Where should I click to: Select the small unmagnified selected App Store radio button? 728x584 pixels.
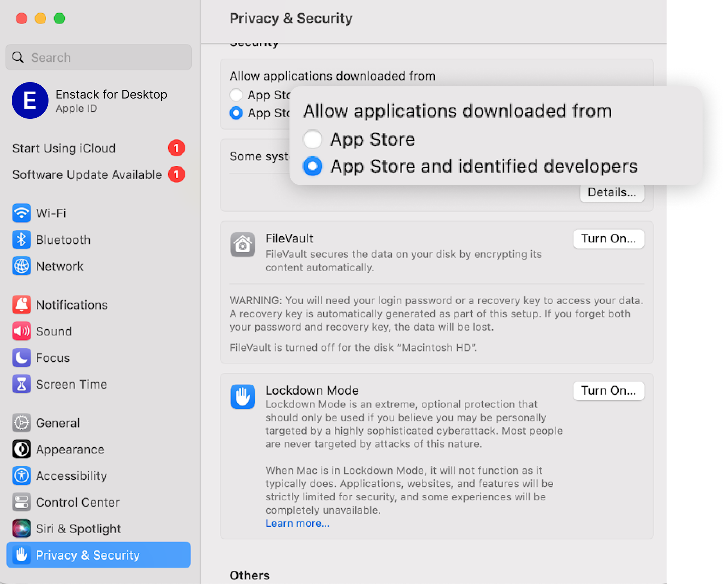tap(236, 113)
